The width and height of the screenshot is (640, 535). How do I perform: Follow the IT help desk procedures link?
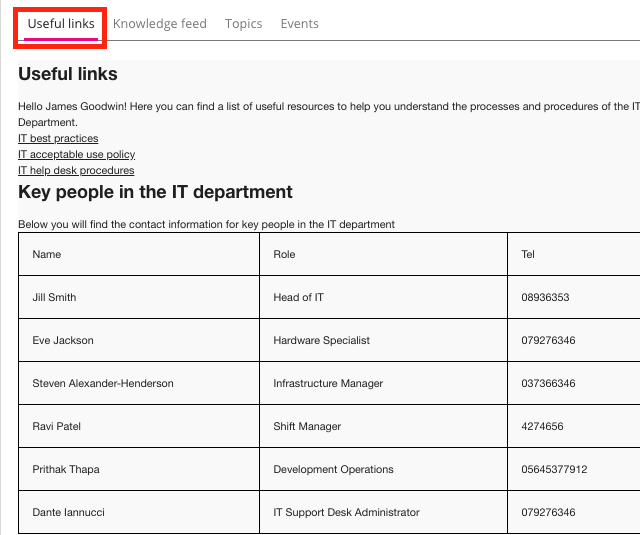click(76, 170)
